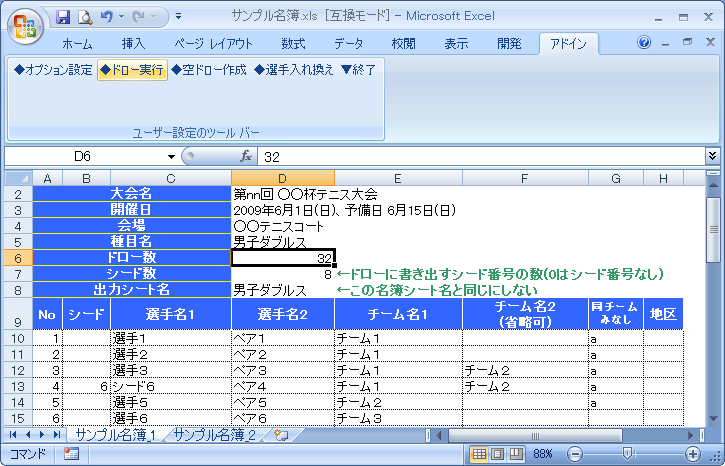Click previous sheet navigation arrow
Image resolution: width=725 pixels, height=466 pixels.
(28, 435)
